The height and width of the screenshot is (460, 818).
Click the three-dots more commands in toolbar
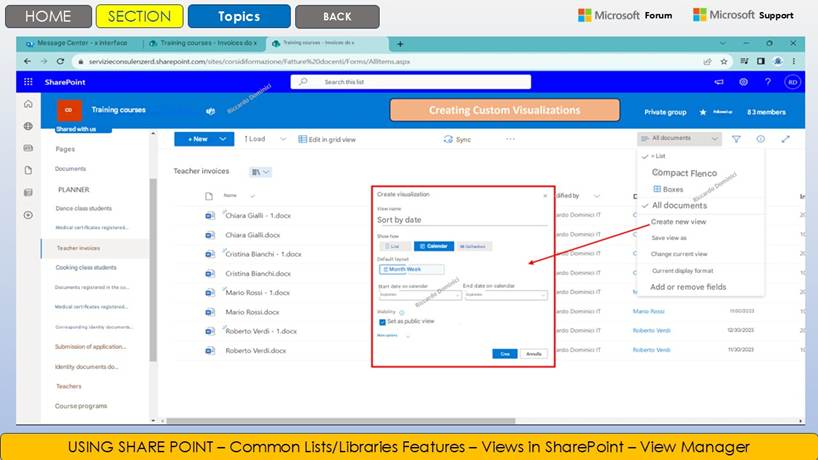pos(510,139)
